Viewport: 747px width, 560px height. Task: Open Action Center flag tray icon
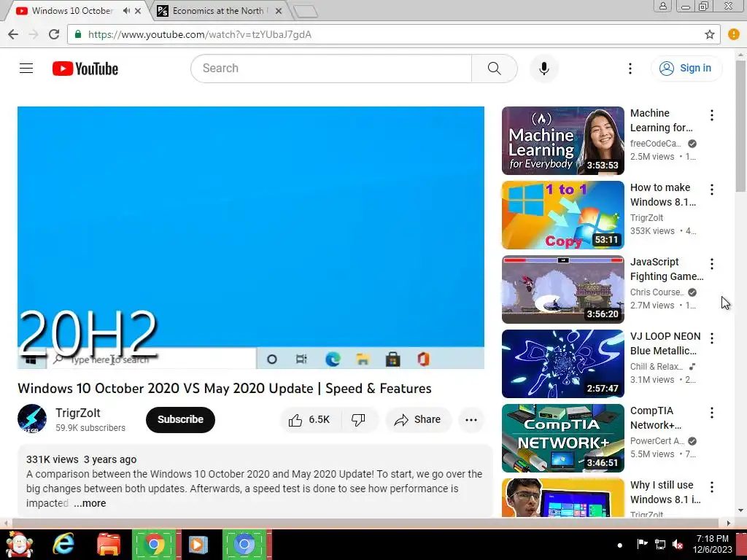642,544
